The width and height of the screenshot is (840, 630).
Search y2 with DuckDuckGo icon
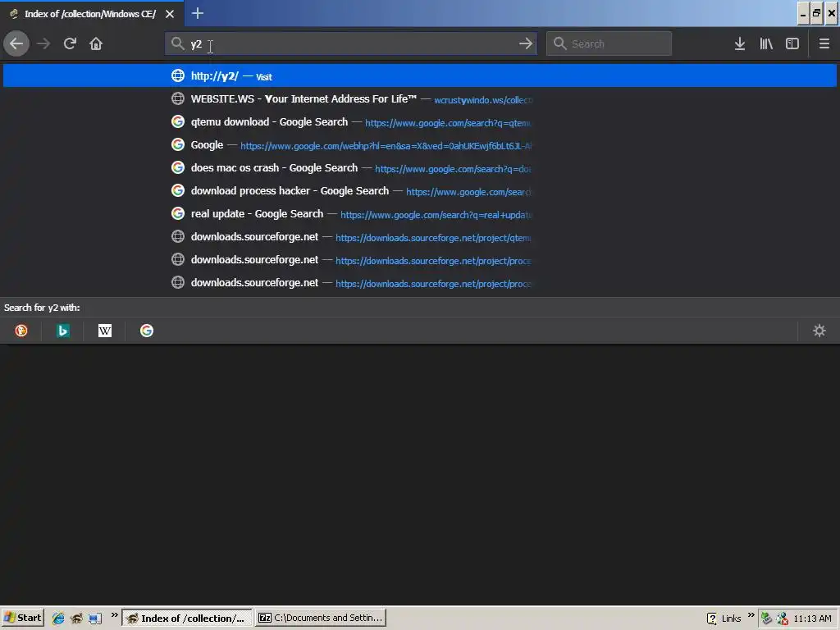(21, 331)
